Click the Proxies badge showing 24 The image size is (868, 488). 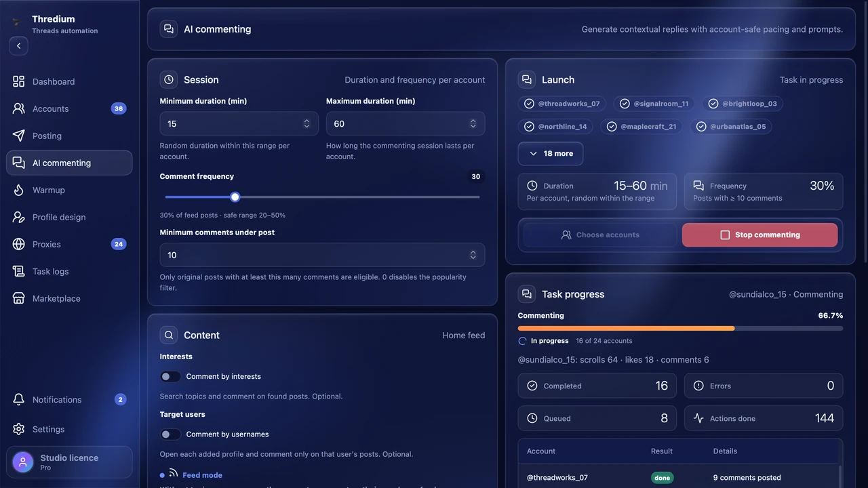point(119,244)
